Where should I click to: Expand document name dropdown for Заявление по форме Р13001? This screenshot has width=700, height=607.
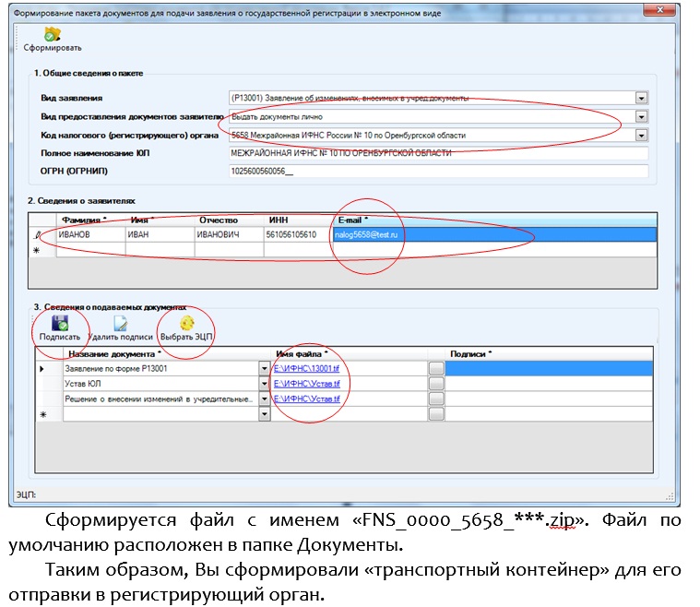(x=265, y=368)
